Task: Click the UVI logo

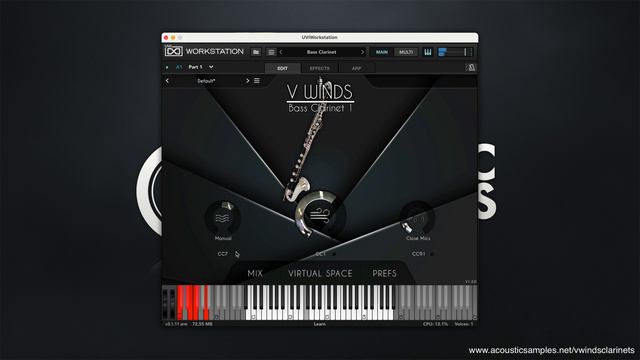Action: click(173, 51)
